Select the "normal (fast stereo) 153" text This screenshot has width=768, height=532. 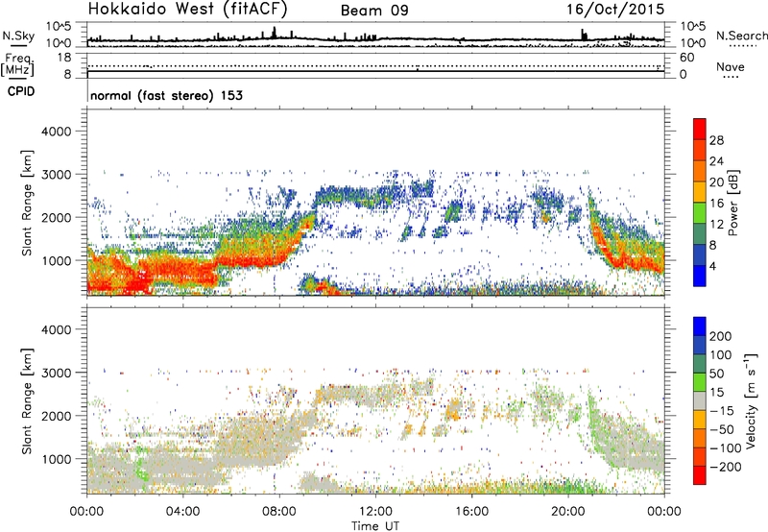(166, 95)
